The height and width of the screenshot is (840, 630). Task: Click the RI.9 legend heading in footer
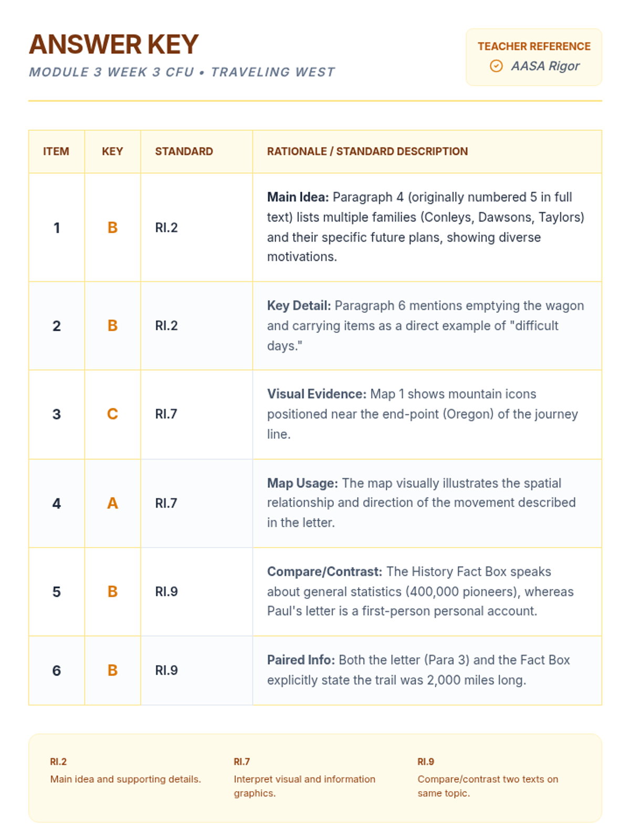(426, 762)
